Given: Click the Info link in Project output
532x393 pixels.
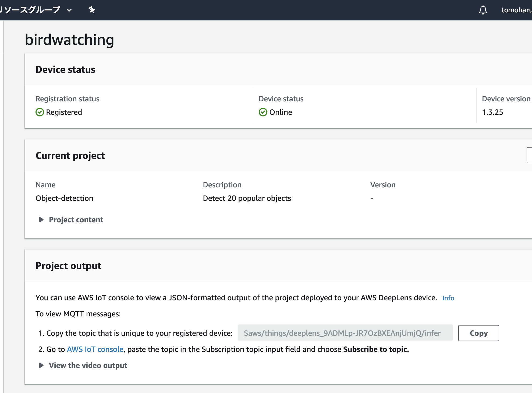Looking at the screenshot, I should point(448,298).
